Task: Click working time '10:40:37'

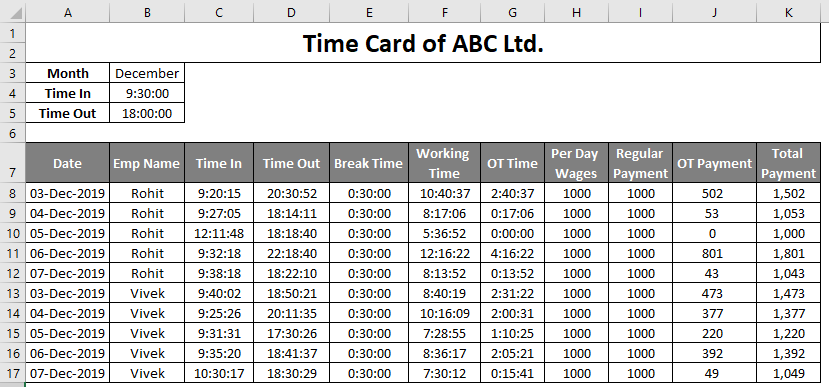Action: click(444, 194)
